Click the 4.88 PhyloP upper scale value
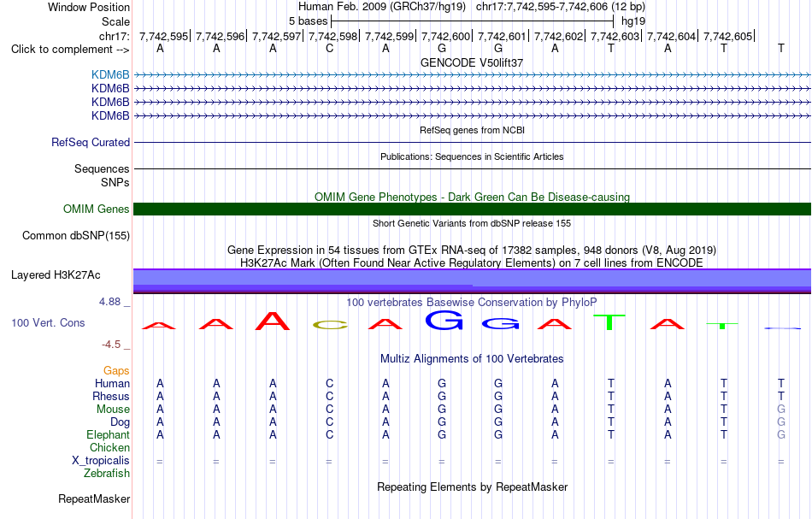Image resolution: width=812 pixels, height=519 pixels. pyautogui.click(x=109, y=302)
